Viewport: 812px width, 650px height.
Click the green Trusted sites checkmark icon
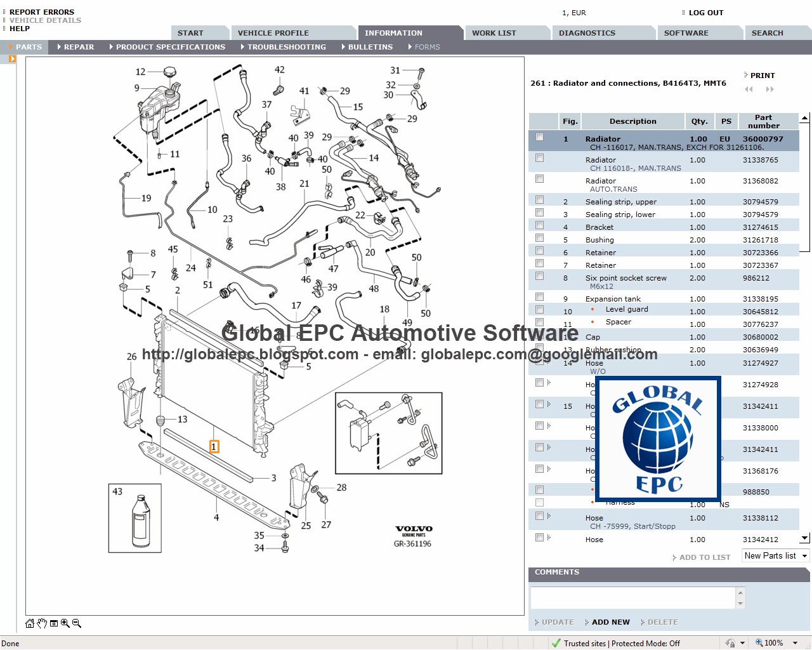pos(556,643)
